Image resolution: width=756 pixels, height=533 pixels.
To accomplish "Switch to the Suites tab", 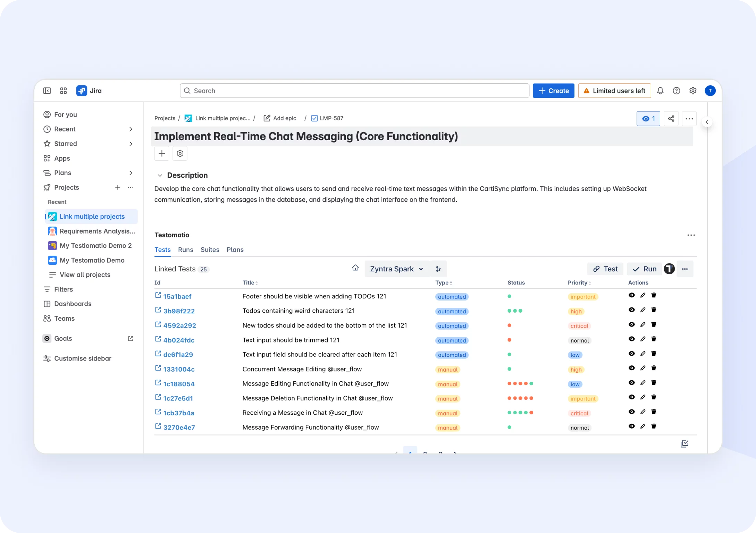I will tap(210, 250).
